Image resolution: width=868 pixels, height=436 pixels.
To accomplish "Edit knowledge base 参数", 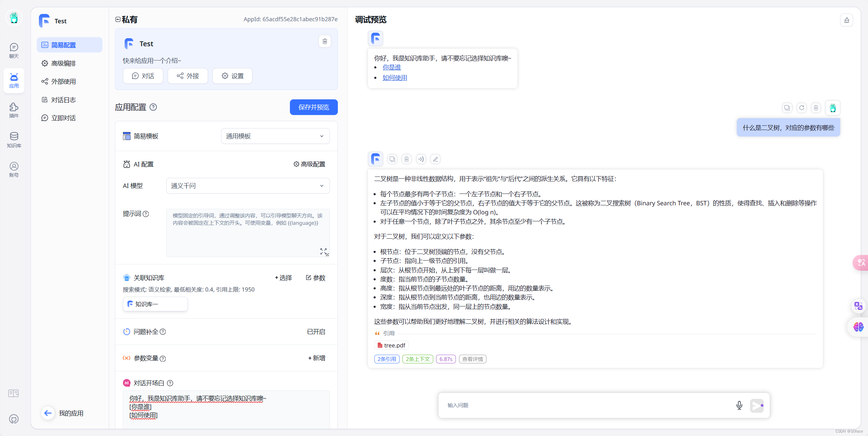I will pyautogui.click(x=316, y=278).
